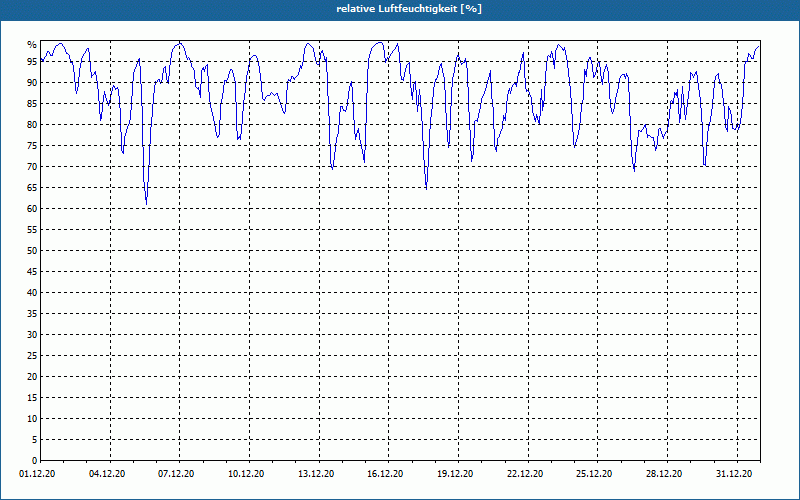The height and width of the screenshot is (500, 800).
Task: Click y-axis value 60
Action: [32, 209]
